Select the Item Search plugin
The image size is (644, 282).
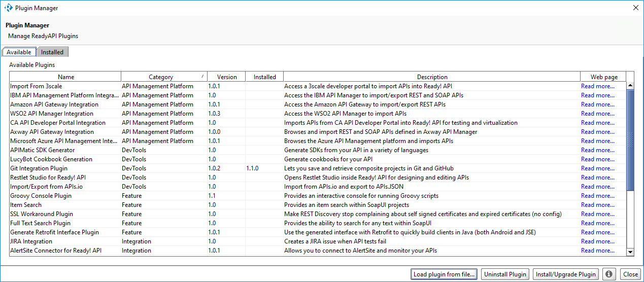point(318,205)
